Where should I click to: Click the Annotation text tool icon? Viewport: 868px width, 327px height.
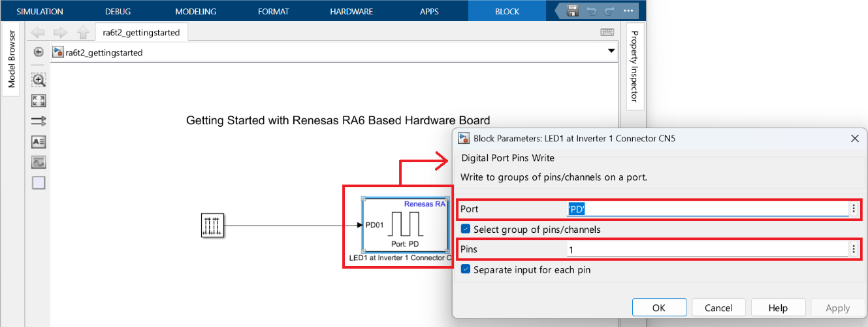pyautogui.click(x=39, y=141)
